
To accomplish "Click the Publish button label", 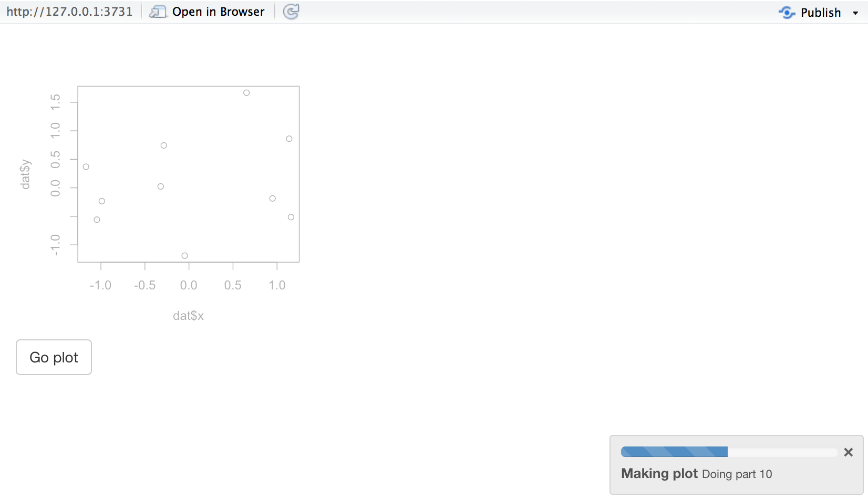I will coord(820,12).
